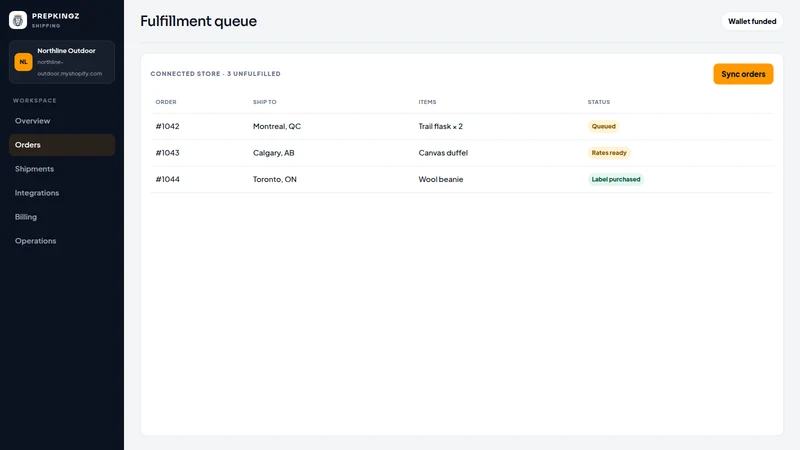Open the Northline Outdoor store card
800x450 pixels.
tap(62, 62)
